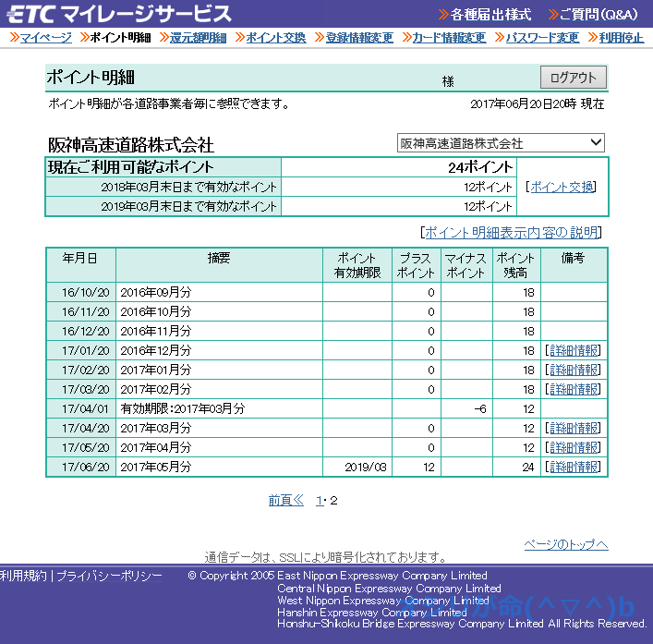This screenshot has width=653, height=644.
Task: Open 詳細情報 for the 17/04/20 row
Action: click(574, 428)
